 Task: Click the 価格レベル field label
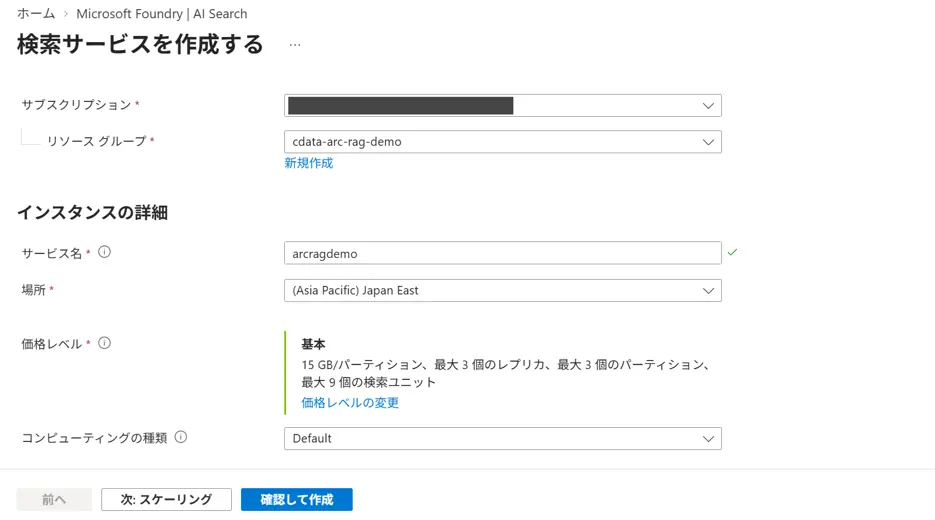(51, 344)
